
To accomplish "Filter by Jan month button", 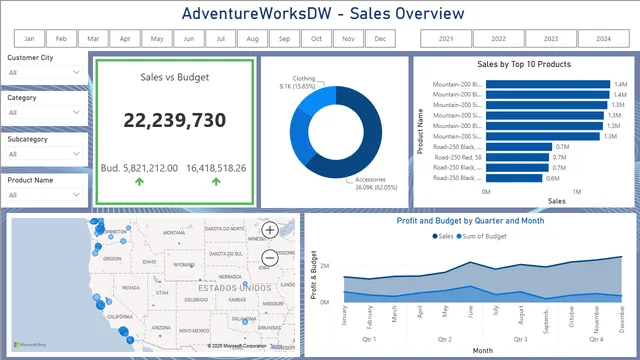I will click(x=29, y=39).
